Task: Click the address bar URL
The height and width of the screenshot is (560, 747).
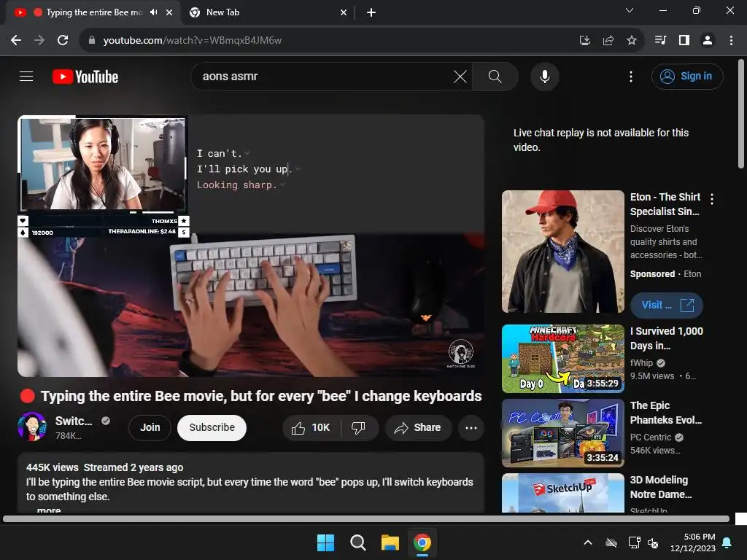Action: click(192, 41)
